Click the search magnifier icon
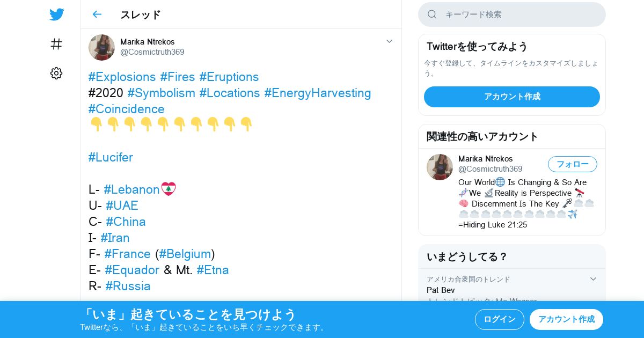This screenshot has width=644, height=338. click(432, 14)
